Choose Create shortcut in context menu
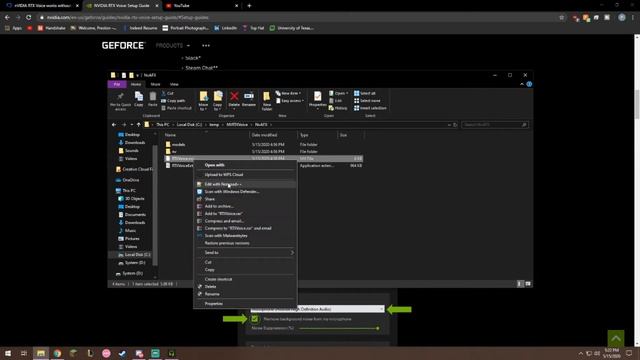Screen dimensions: 640x360 tap(245, 279)
